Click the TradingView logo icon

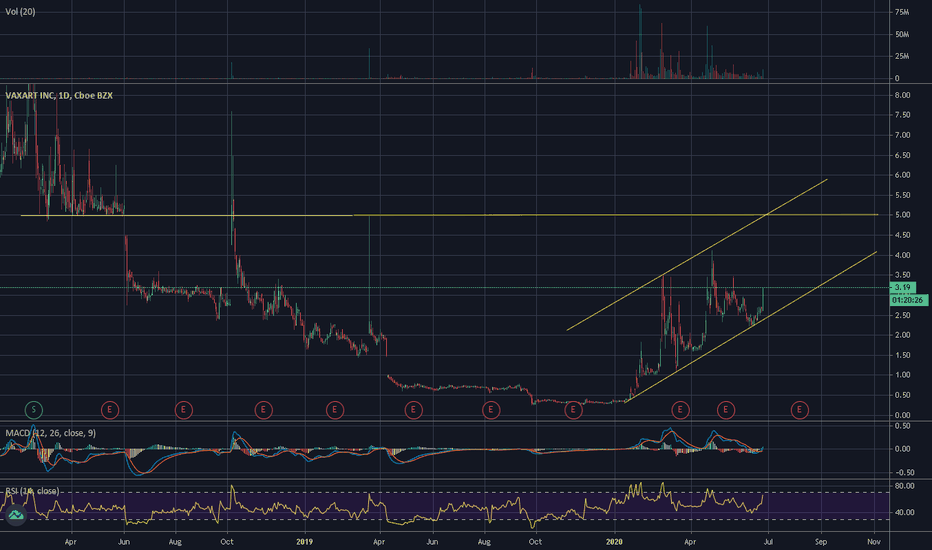[x=15, y=514]
